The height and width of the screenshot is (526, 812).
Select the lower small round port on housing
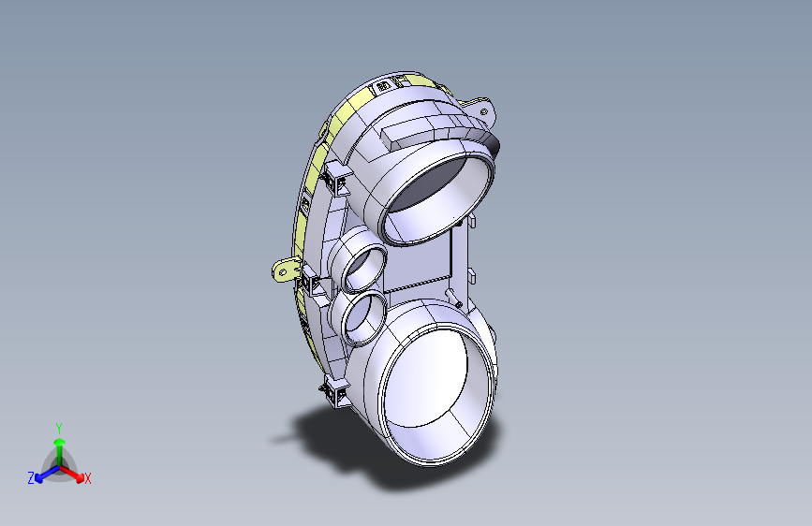(363, 317)
